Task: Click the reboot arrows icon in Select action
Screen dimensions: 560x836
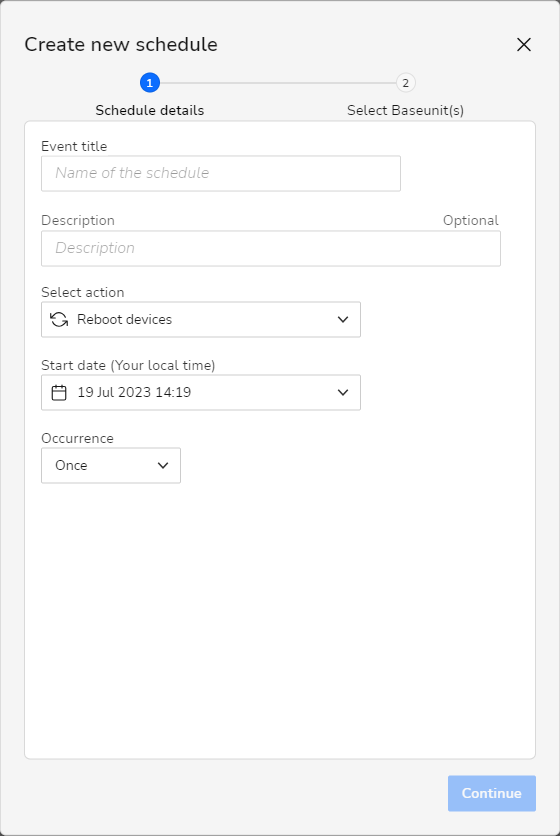Action: tap(59, 319)
